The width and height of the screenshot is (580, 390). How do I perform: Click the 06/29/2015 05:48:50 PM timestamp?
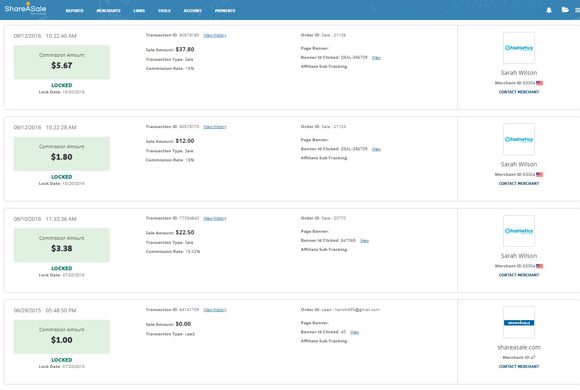pos(45,310)
